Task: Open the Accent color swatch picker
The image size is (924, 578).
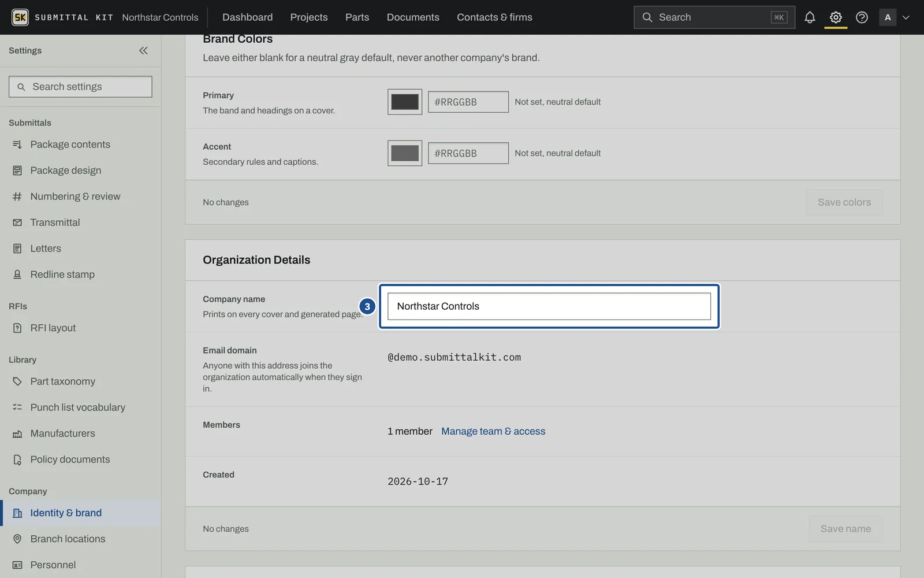Action: [x=405, y=153]
